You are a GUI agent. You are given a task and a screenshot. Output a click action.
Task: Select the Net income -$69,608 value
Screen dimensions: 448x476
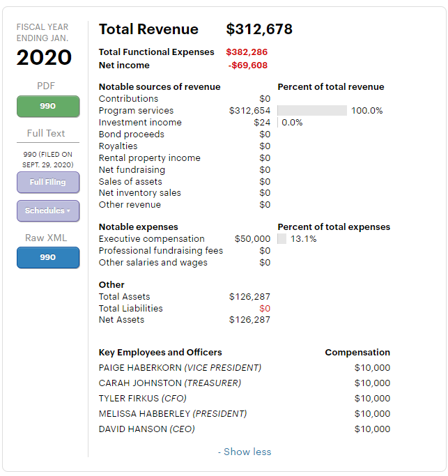248,66
